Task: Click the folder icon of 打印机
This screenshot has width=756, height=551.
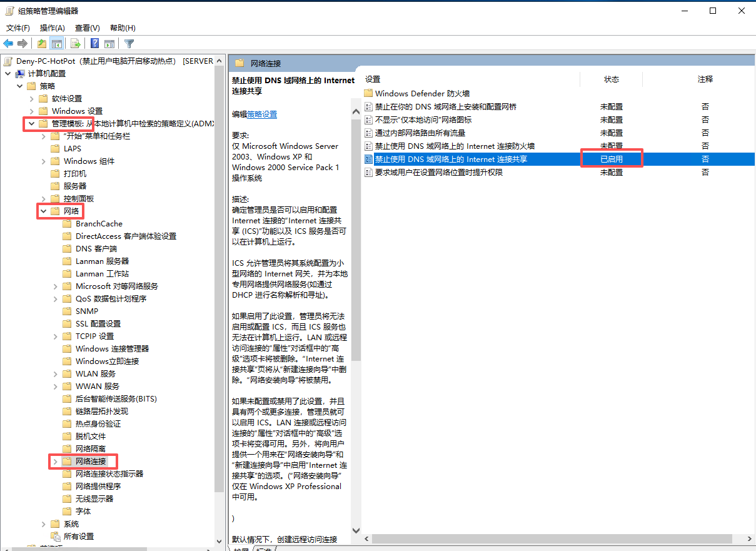Action: point(55,173)
